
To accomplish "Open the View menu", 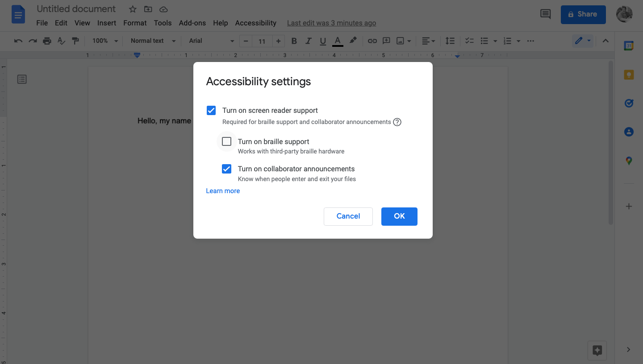I will coord(82,23).
